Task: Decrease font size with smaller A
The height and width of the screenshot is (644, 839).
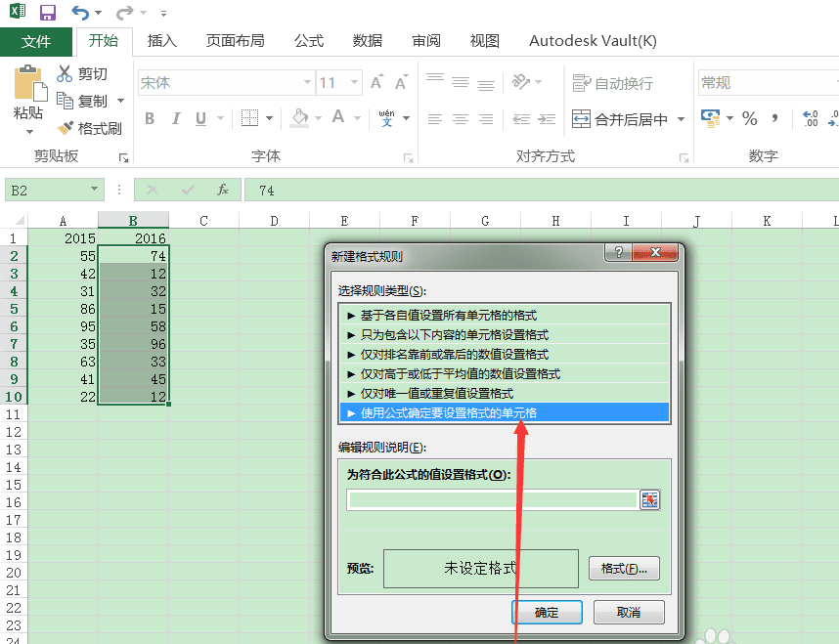Action: pyautogui.click(x=401, y=82)
